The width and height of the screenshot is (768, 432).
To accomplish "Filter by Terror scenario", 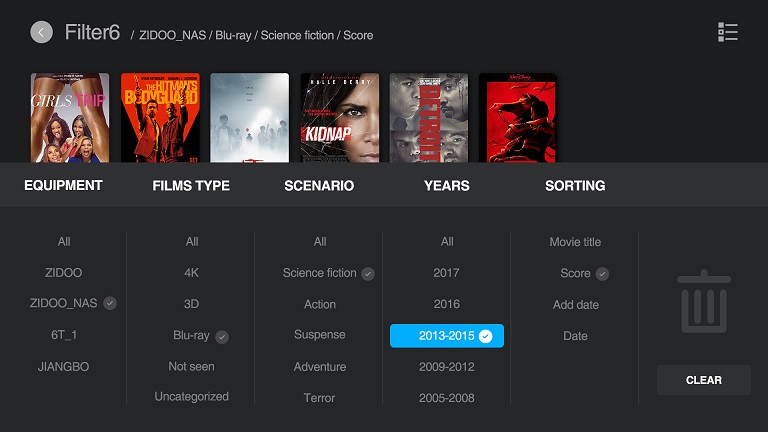I will (x=319, y=398).
